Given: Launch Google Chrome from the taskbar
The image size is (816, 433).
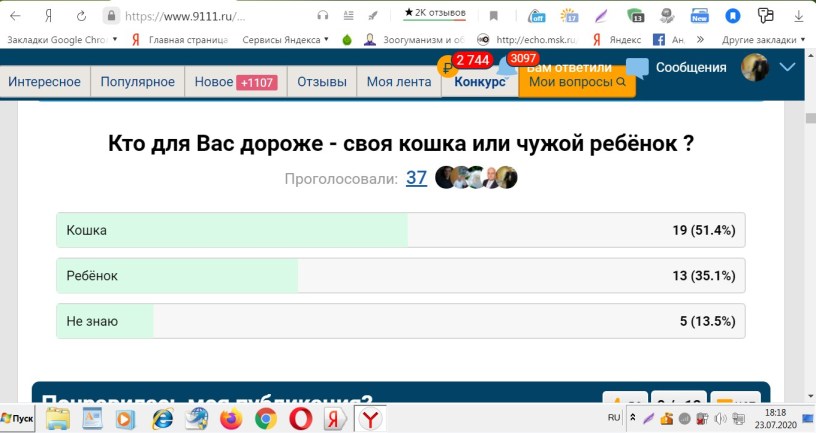Looking at the screenshot, I should (x=265, y=419).
